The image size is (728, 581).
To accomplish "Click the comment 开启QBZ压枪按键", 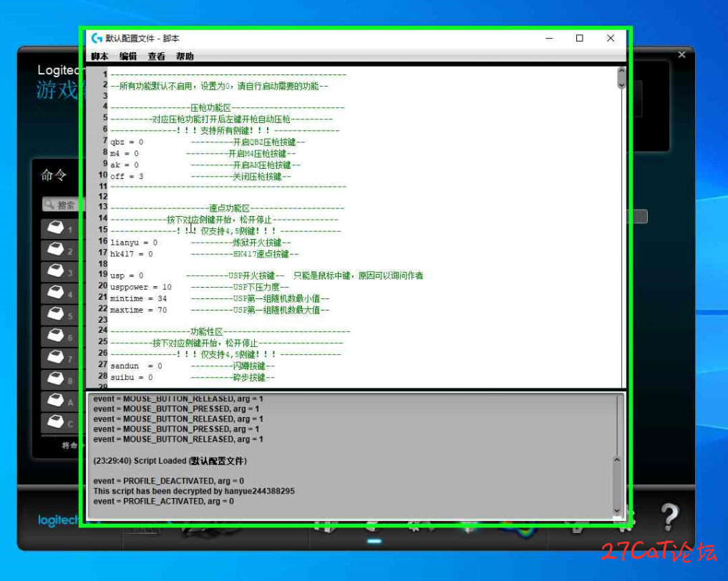I will 264,142.
